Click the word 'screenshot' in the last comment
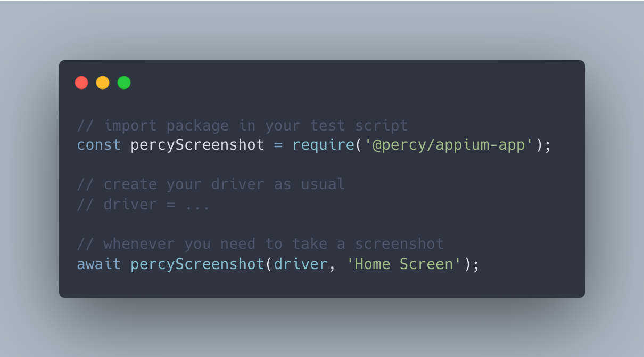This screenshot has width=644, height=357. click(399, 244)
